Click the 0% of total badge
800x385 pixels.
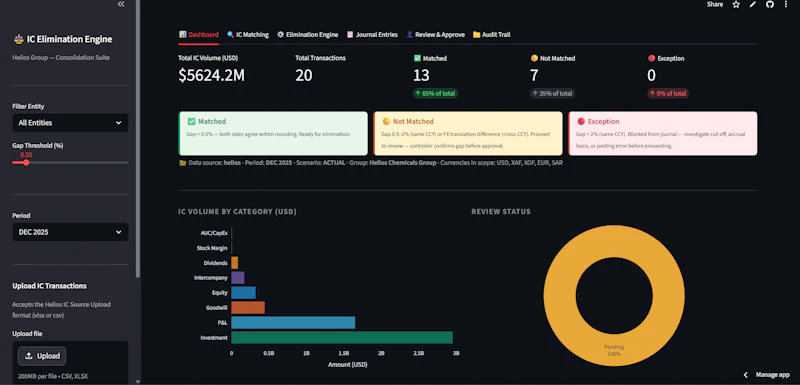tap(668, 93)
